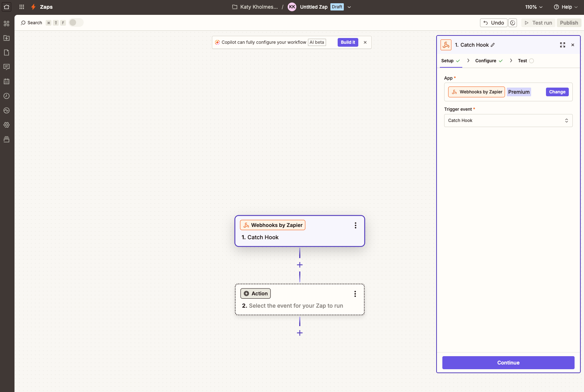
Task: Open the activity status sidebar icon
Action: click(x=7, y=110)
